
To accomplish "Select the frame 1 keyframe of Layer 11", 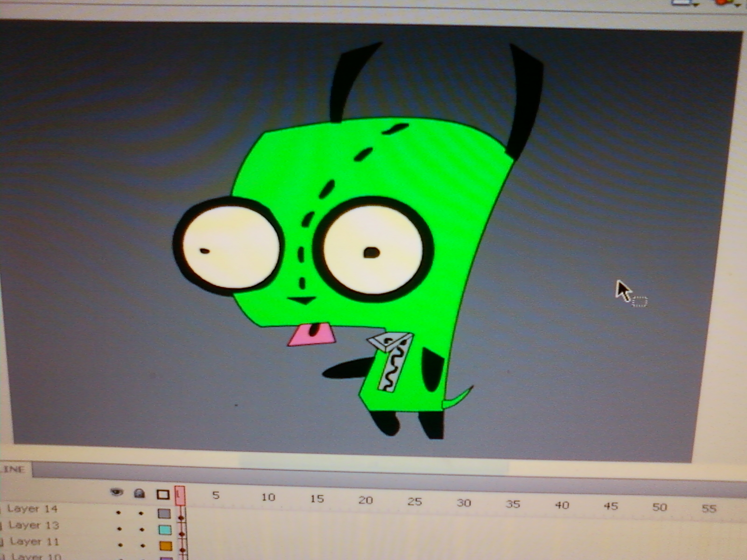I will (x=183, y=549).
